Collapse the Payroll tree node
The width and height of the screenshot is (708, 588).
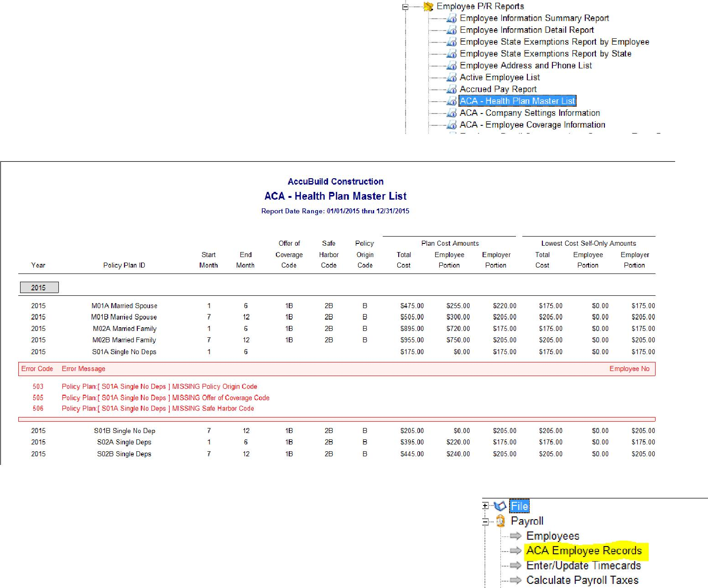(485, 521)
